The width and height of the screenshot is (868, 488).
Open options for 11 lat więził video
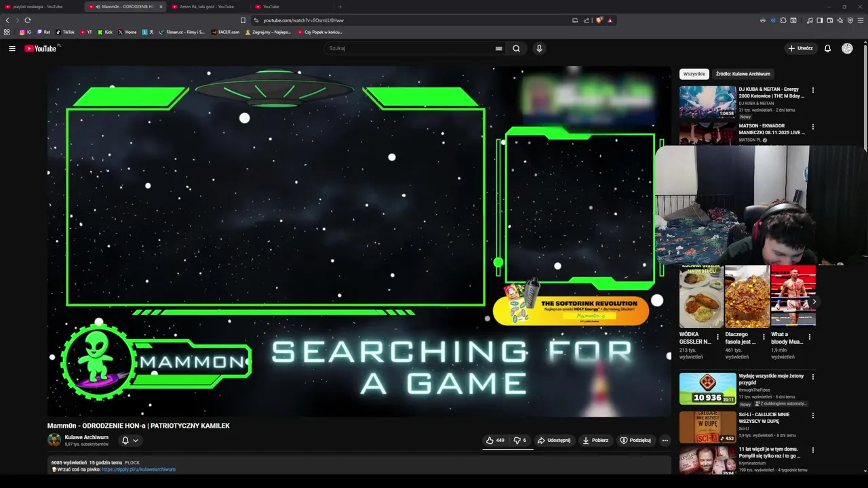[x=813, y=450]
